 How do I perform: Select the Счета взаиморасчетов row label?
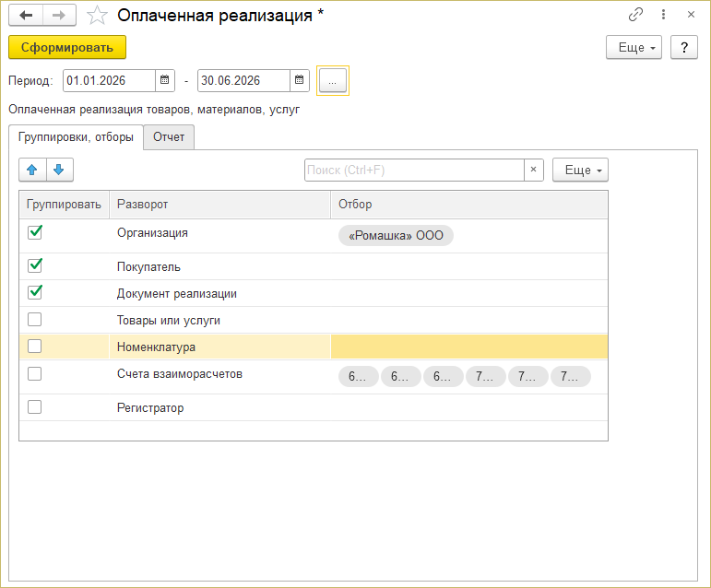pos(180,374)
